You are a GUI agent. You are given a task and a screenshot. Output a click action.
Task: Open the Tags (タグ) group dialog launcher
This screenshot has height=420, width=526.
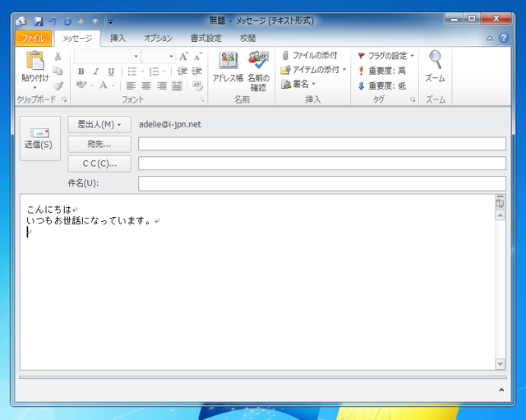click(413, 99)
